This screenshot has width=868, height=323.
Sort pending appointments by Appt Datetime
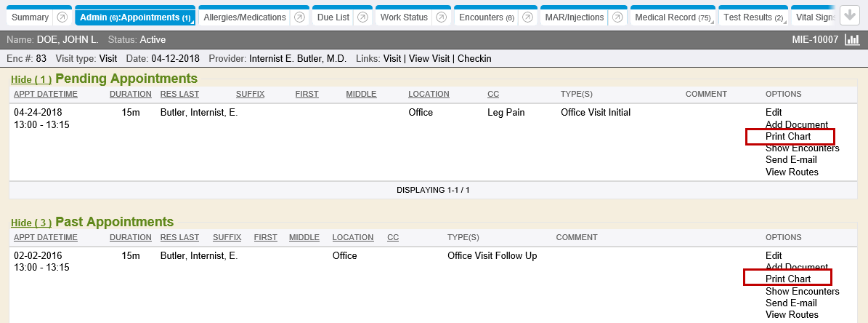click(x=45, y=94)
